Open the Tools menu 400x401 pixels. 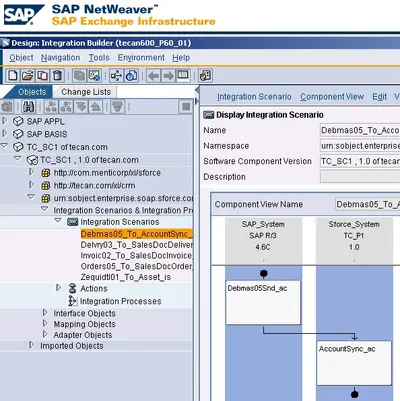[x=99, y=58]
